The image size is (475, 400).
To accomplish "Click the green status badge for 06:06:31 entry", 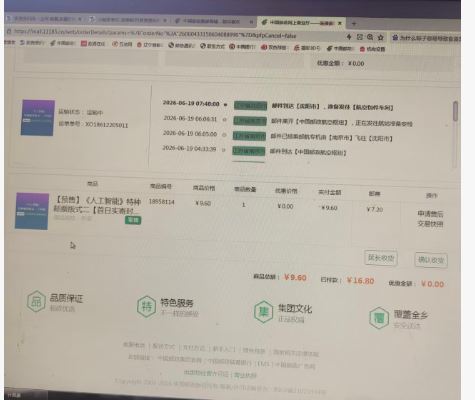I will [x=250, y=121].
